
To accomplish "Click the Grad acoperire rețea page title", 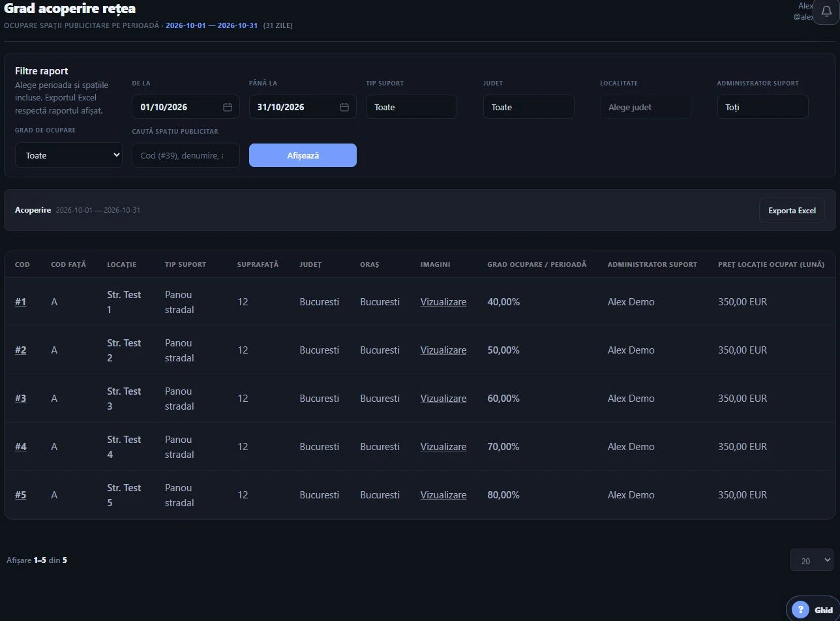I will (70, 8).
